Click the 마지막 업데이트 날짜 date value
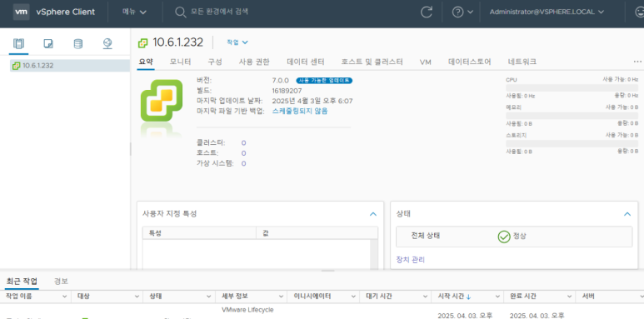The width and height of the screenshot is (644, 319). [312, 101]
